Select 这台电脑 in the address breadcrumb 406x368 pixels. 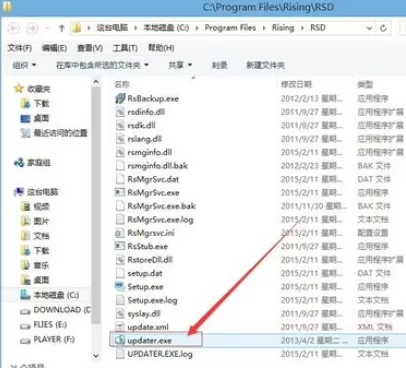[112, 28]
